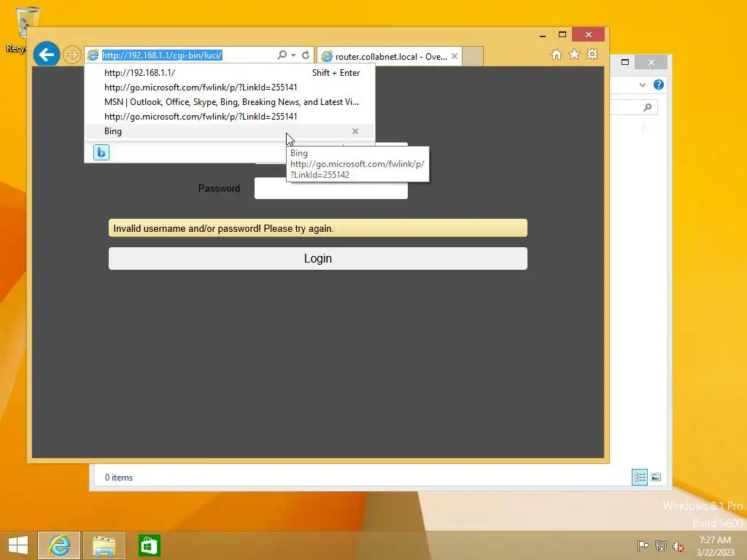Screen dimensions: 747x560
Task: Maximize the File Explorer window
Action: [625, 62]
